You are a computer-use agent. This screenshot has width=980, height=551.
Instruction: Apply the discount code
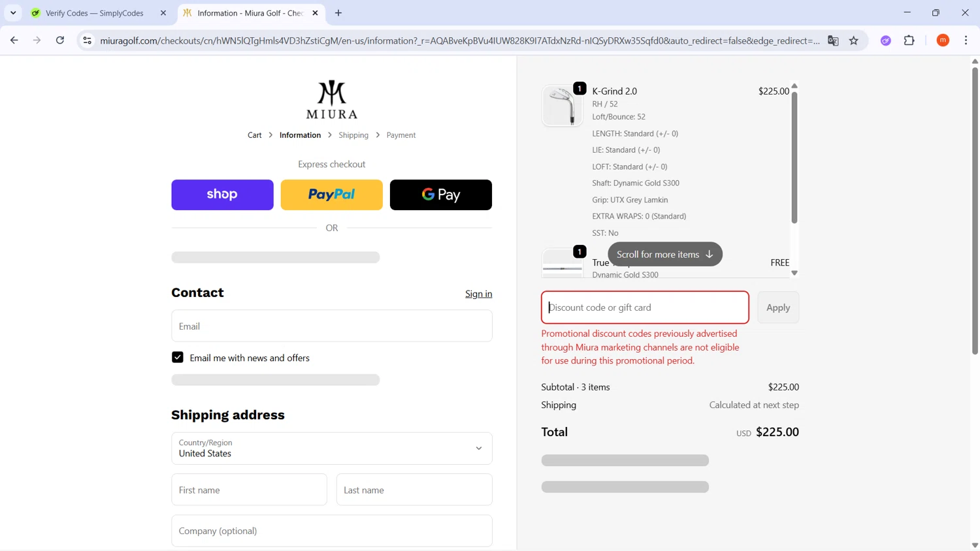pyautogui.click(x=777, y=307)
